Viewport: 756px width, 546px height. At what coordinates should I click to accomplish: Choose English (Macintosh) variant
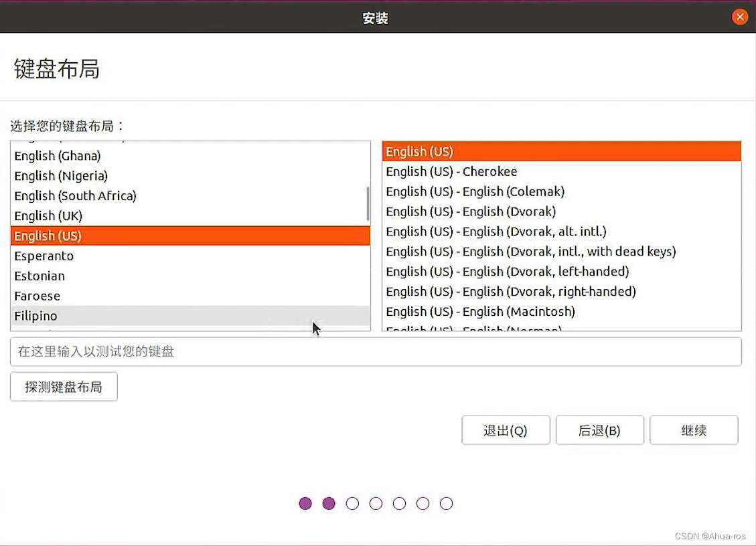tap(562, 311)
